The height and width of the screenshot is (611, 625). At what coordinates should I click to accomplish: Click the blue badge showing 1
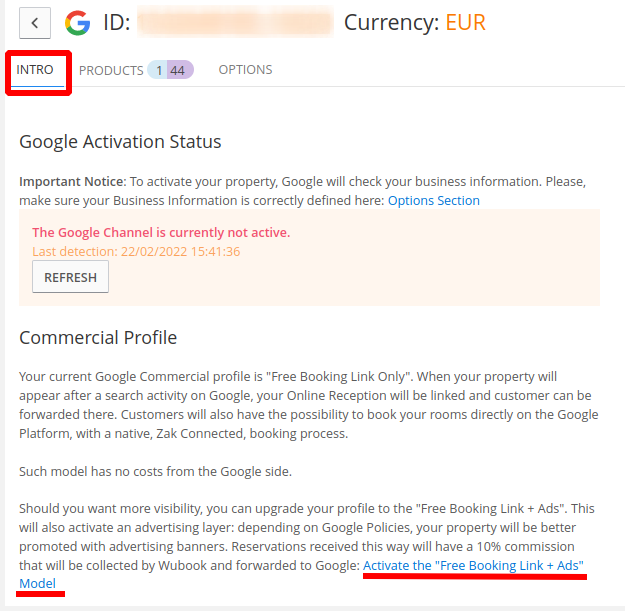point(158,70)
